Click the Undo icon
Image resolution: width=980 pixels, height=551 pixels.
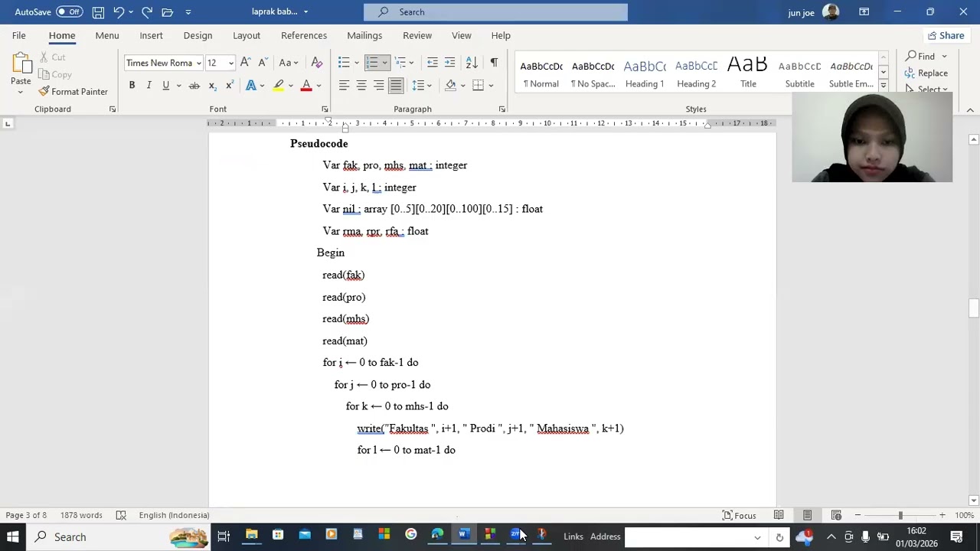point(119,11)
